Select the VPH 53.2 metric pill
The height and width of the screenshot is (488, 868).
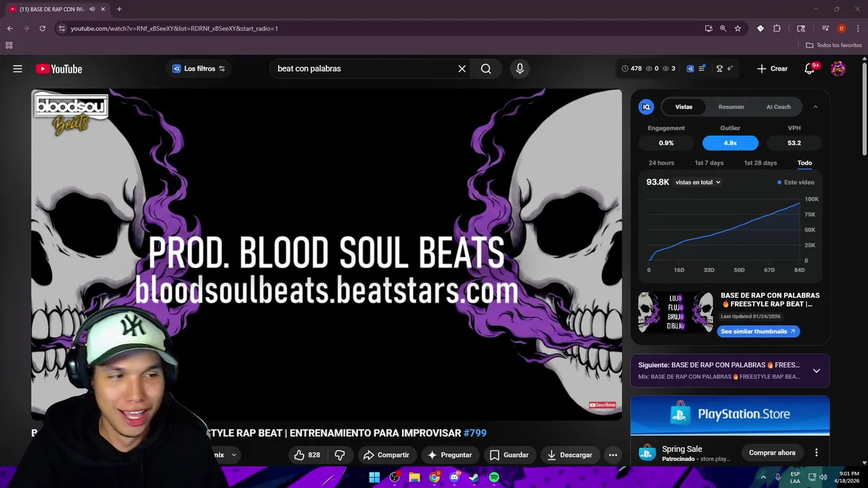point(794,143)
